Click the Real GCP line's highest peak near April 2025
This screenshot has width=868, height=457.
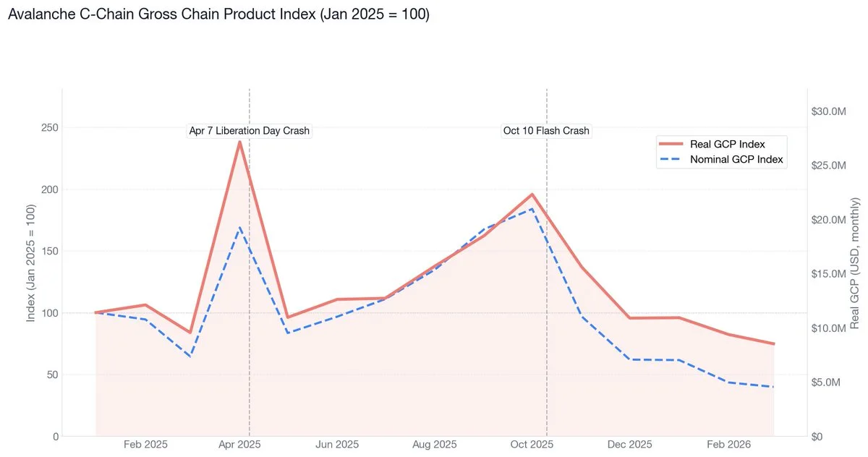click(239, 141)
